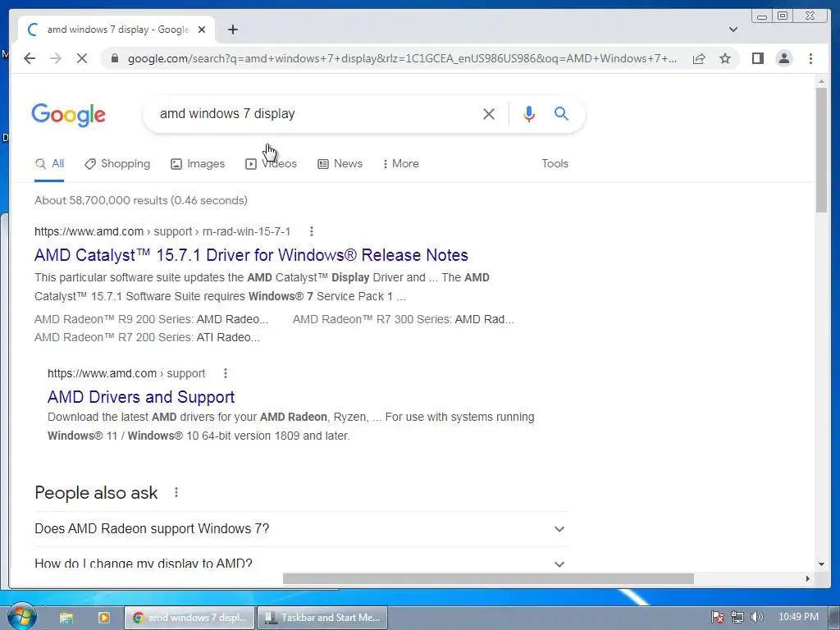Image resolution: width=840 pixels, height=630 pixels.
Task: Open a new browser tab
Action: tap(232, 30)
